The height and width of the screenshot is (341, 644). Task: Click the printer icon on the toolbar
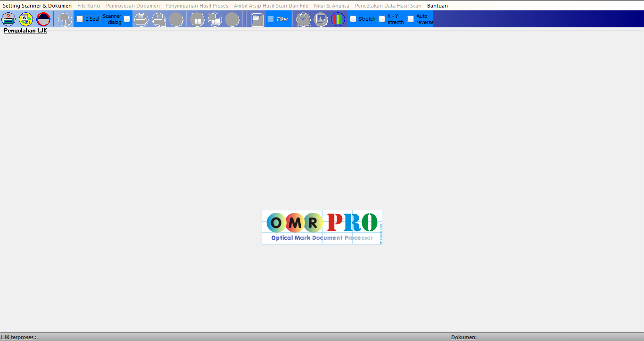[x=141, y=19]
